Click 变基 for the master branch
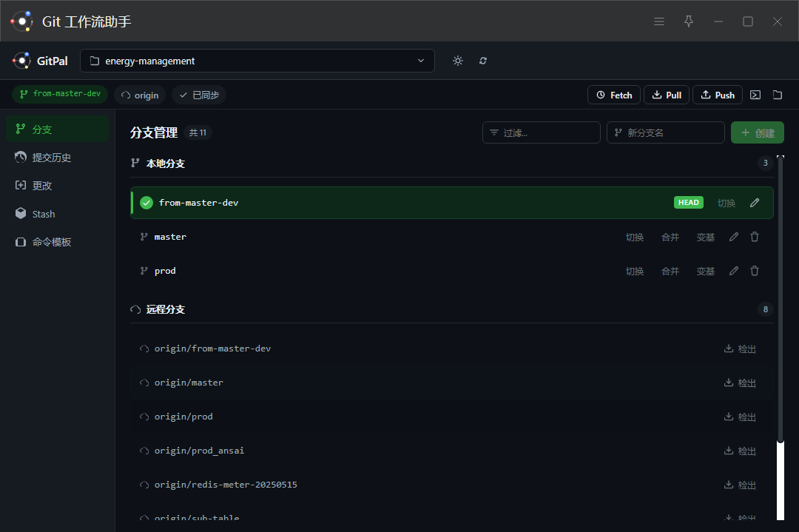799x532 pixels. coord(706,238)
